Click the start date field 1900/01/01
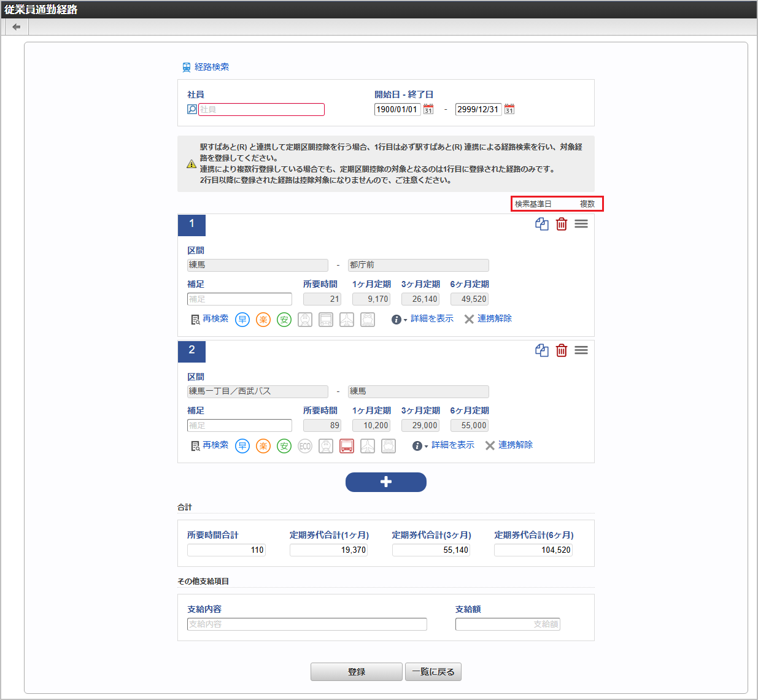 pos(397,109)
